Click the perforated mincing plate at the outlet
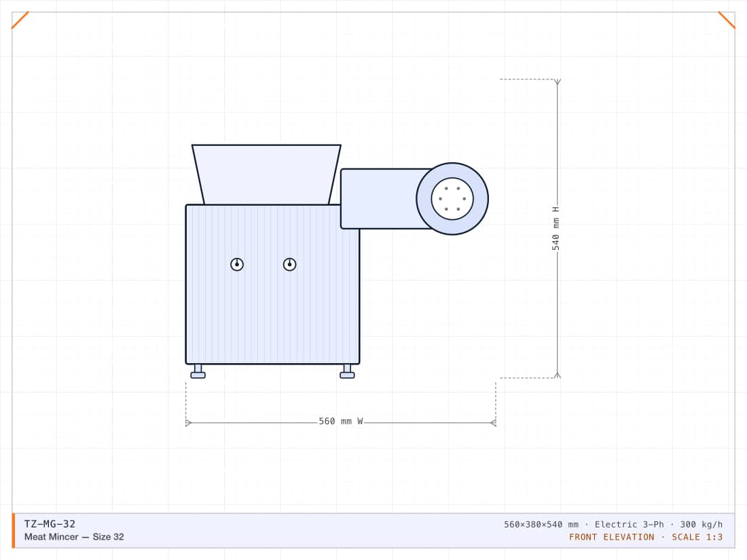The height and width of the screenshot is (560, 747). 452,199
